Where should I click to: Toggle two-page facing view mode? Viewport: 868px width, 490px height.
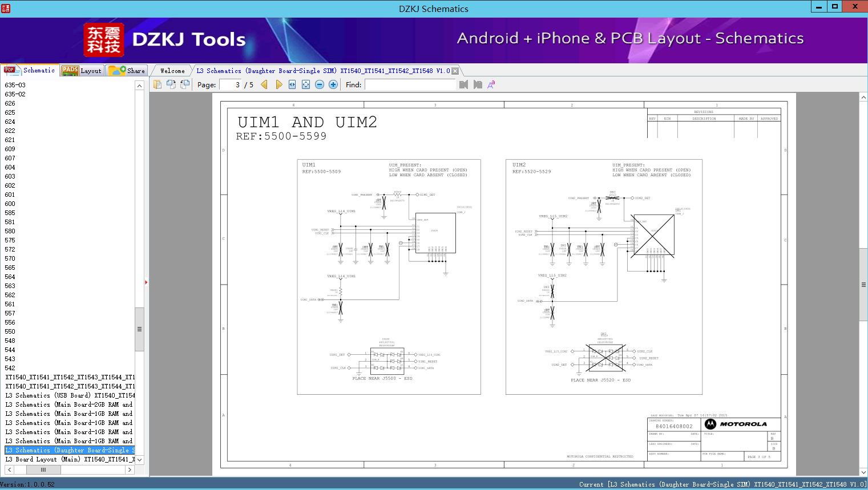tap(171, 84)
